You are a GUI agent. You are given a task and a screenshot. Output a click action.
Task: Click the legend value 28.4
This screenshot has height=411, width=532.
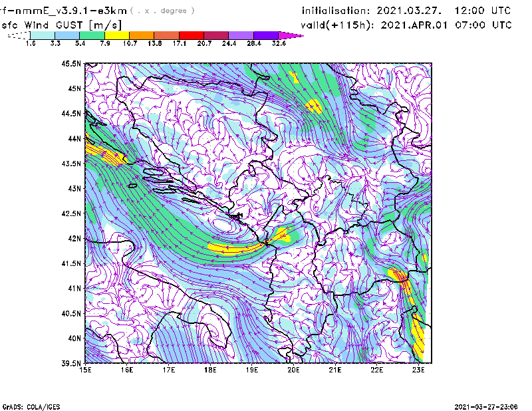point(254,43)
